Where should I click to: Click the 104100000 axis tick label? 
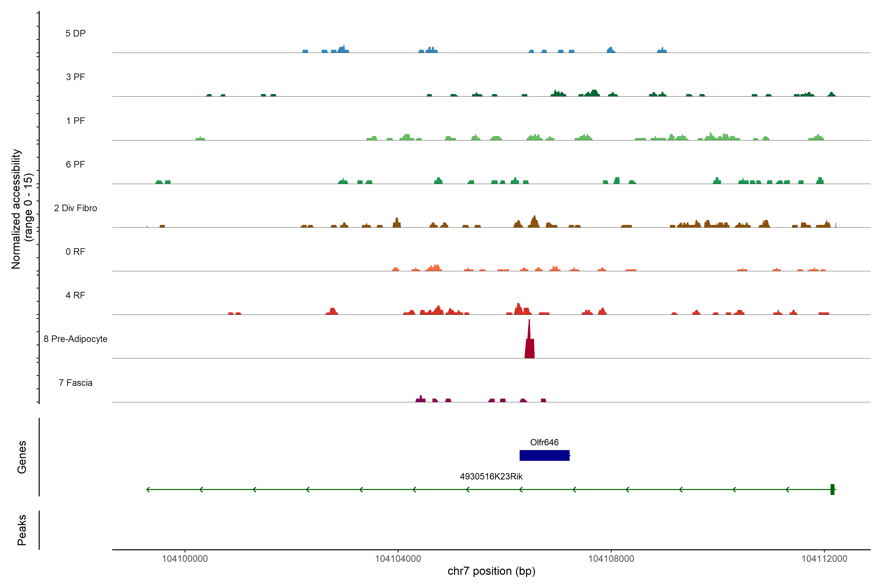point(185,558)
